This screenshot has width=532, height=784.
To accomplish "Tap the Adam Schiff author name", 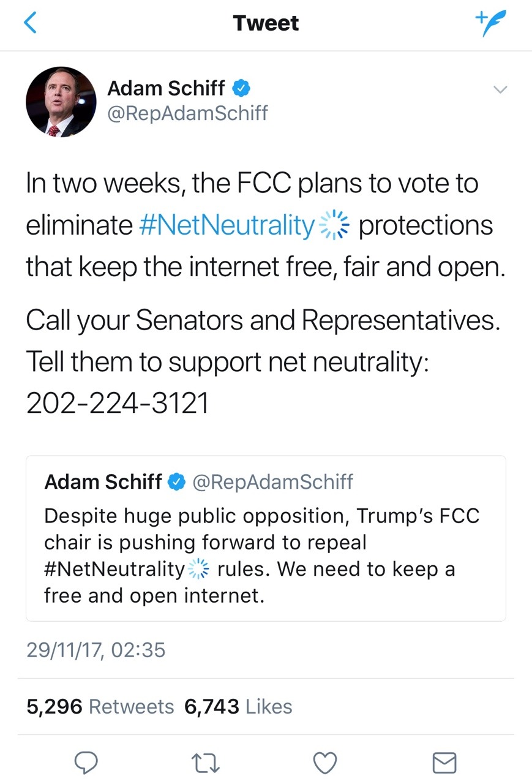I will 166,88.
